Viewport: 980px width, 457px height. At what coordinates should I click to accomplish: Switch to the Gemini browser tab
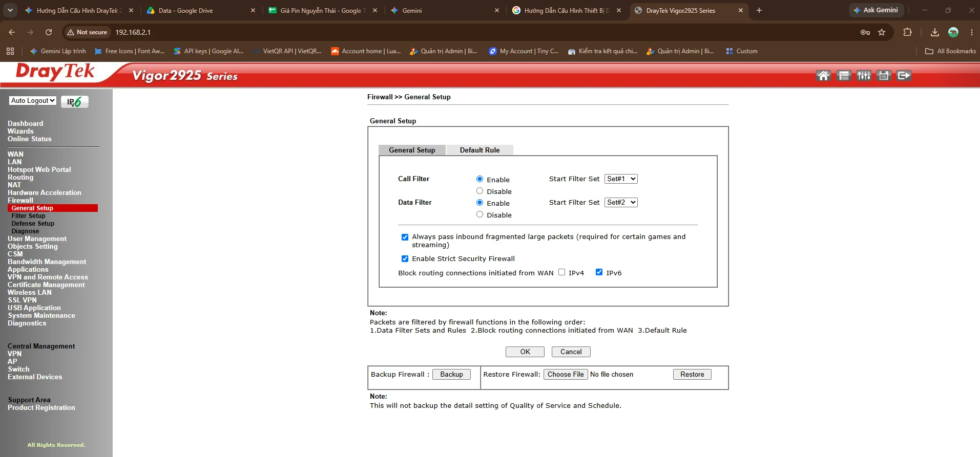[x=444, y=10]
